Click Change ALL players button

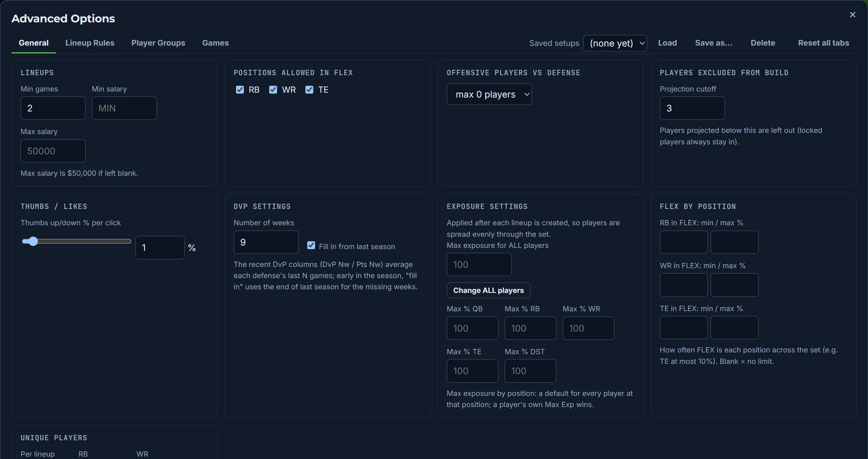pos(489,290)
